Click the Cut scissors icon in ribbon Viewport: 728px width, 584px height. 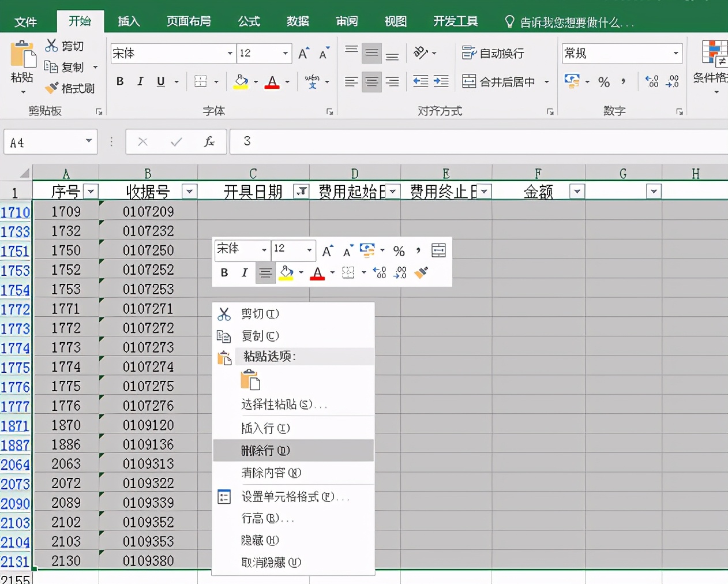52,46
